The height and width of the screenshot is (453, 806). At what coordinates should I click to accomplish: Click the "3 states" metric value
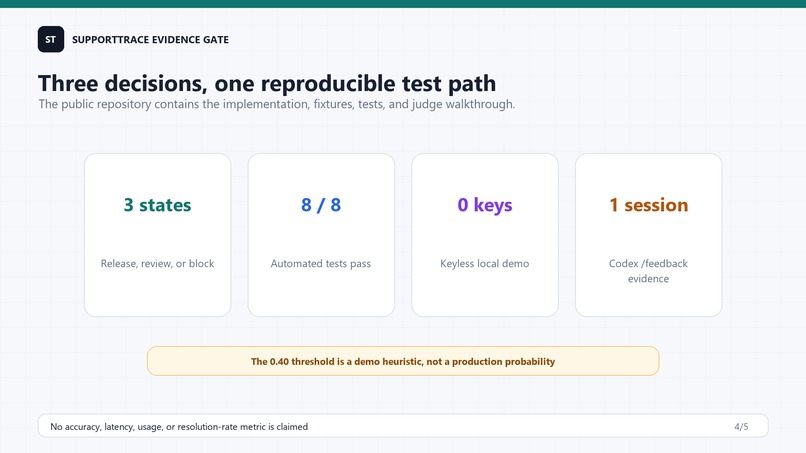[x=157, y=205]
